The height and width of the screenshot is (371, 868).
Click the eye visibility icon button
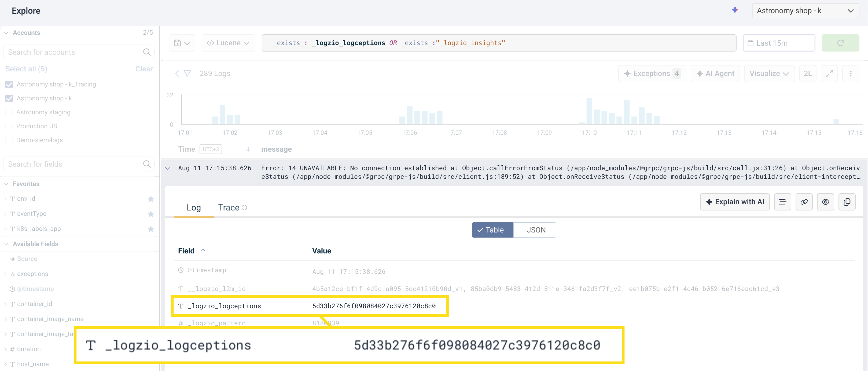click(x=826, y=202)
